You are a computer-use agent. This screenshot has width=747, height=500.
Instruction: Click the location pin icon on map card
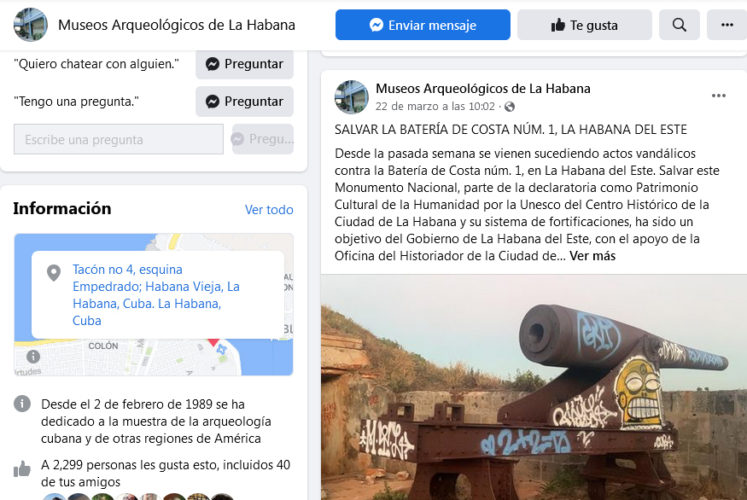click(54, 273)
